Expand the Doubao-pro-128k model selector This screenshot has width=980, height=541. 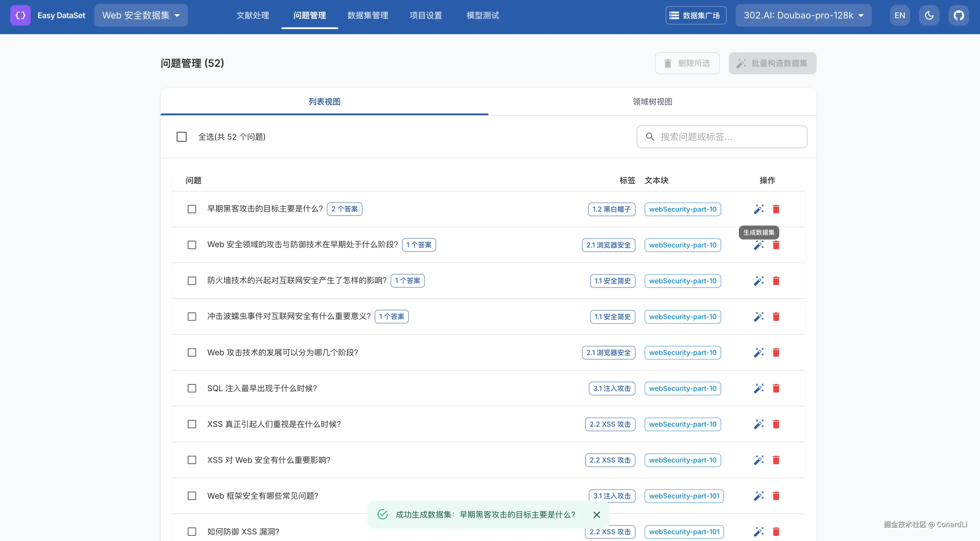coord(803,15)
